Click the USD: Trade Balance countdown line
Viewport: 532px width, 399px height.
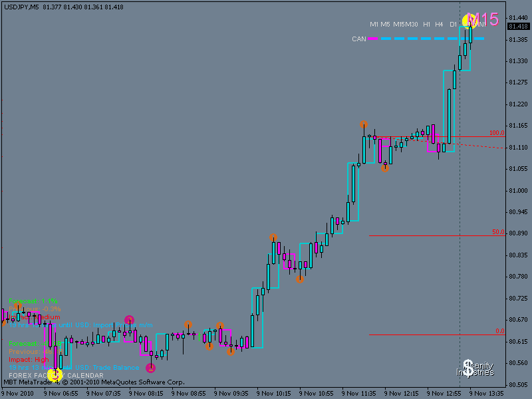coord(74,368)
